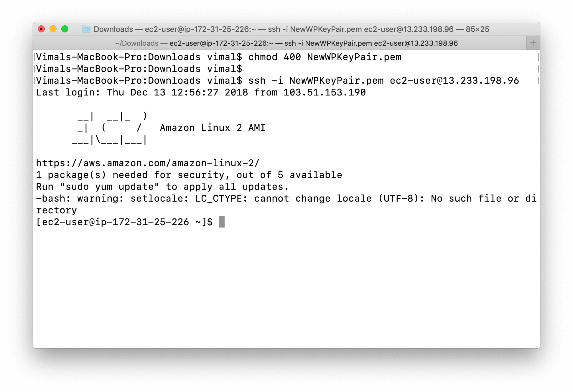
Task: Close the terminal window with red button
Action: 41,29
